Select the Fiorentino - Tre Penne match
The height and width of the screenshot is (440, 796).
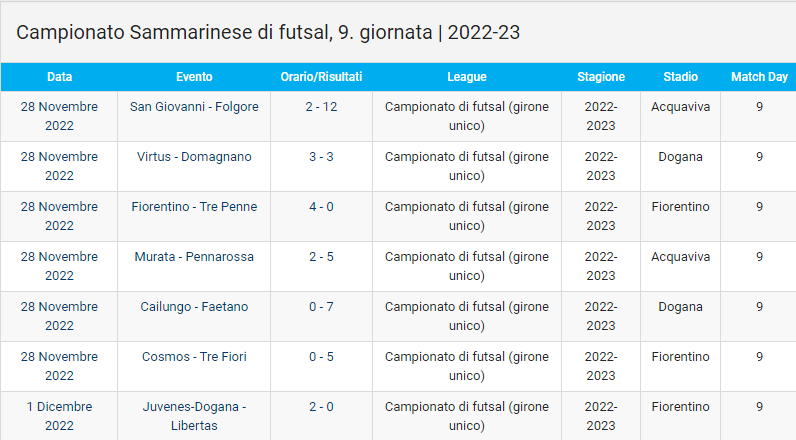click(194, 207)
